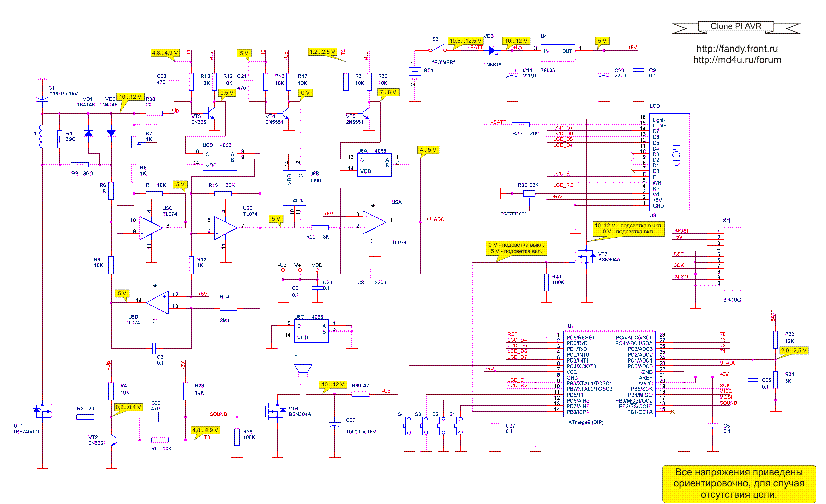This screenshot has height=504, width=826.
Task: Click the U5C TL074 op-amp triangle
Action: [151, 228]
